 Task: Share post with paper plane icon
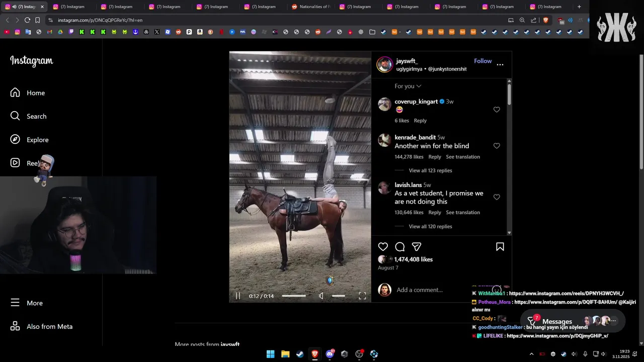[x=417, y=247]
